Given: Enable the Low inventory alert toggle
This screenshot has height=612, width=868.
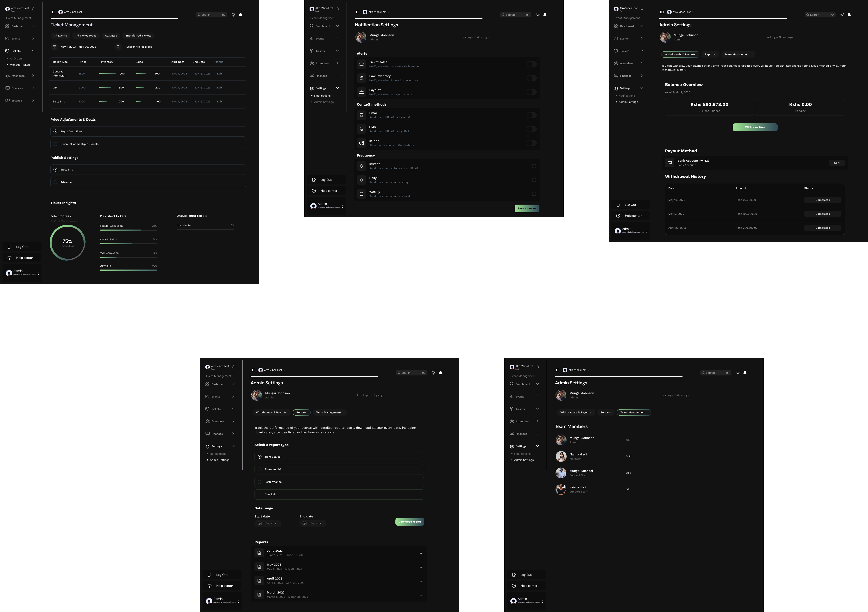Looking at the screenshot, I should pos(531,78).
